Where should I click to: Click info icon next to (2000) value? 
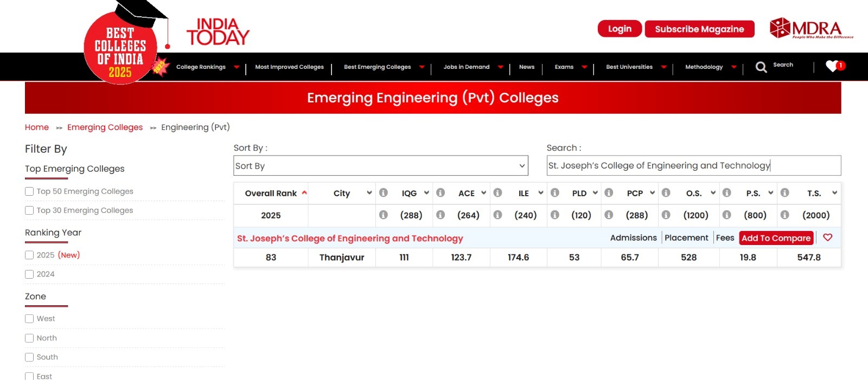pyautogui.click(x=784, y=215)
